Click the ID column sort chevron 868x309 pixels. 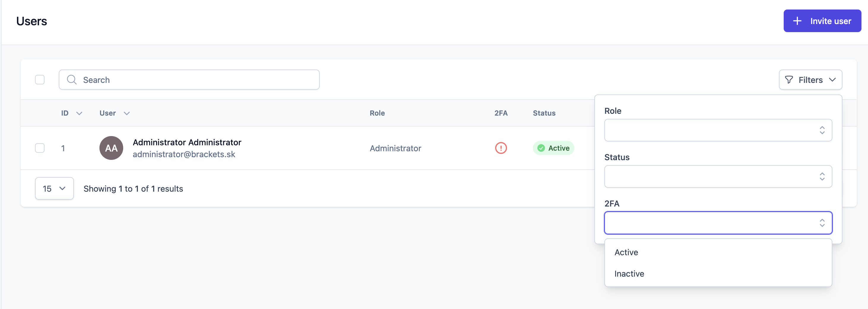tap(79, 114)
